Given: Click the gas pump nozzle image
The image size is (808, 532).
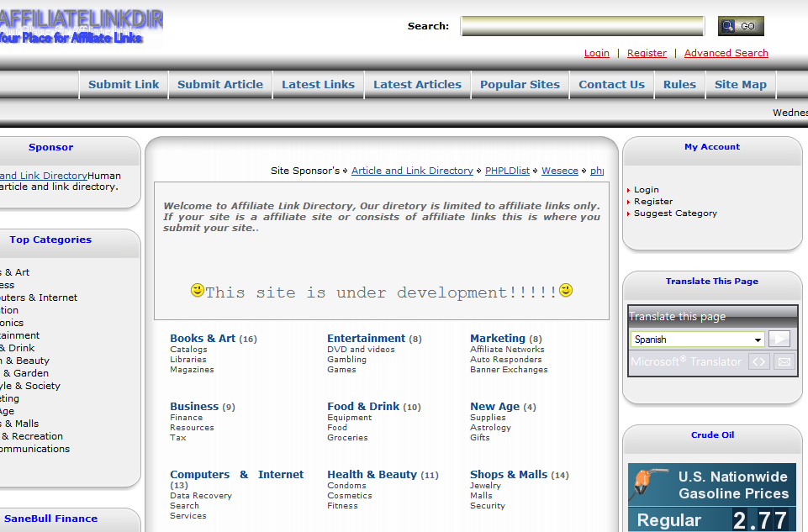Looking at the screenshot, I should (649, 484).
